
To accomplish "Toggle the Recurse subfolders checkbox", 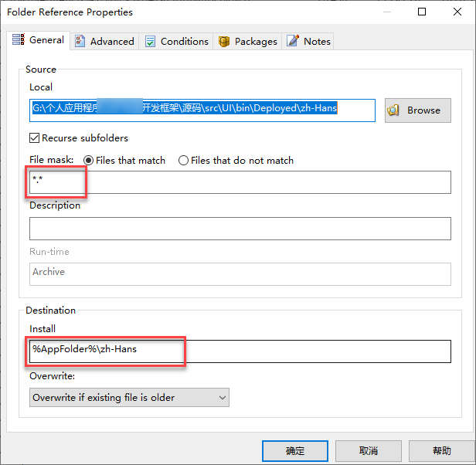I will coord(34,137).
